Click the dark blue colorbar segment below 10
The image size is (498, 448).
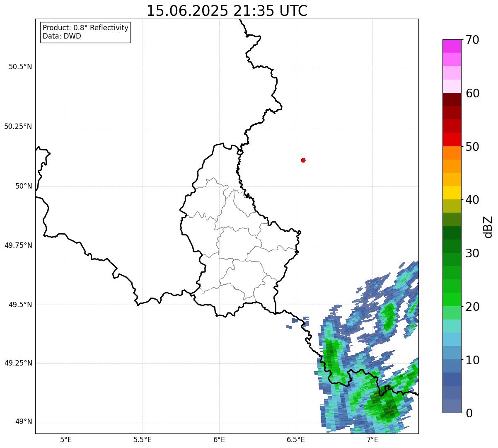point(452,379)
